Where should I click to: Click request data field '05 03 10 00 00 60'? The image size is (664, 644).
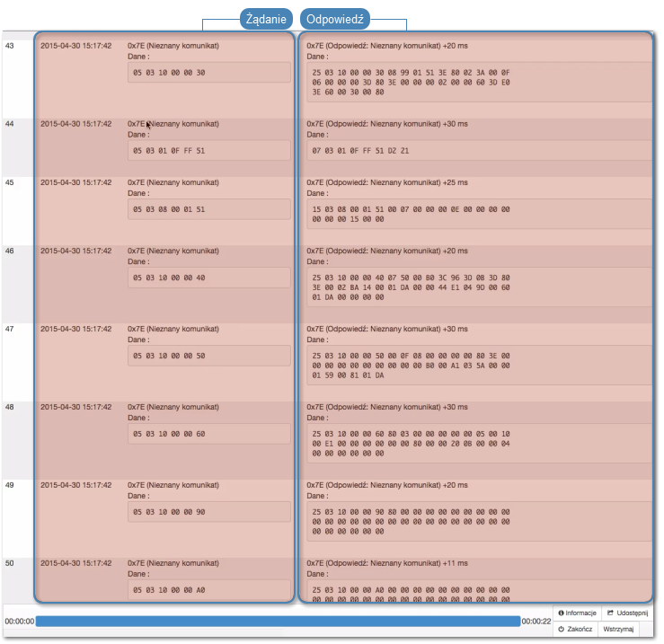pyautogui.click(x=209, y=434)
